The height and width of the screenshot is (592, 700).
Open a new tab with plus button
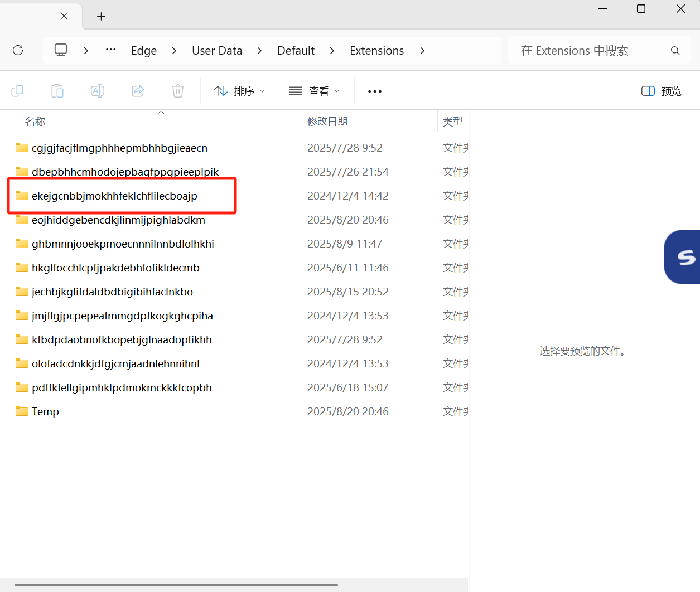click(101, 16)
